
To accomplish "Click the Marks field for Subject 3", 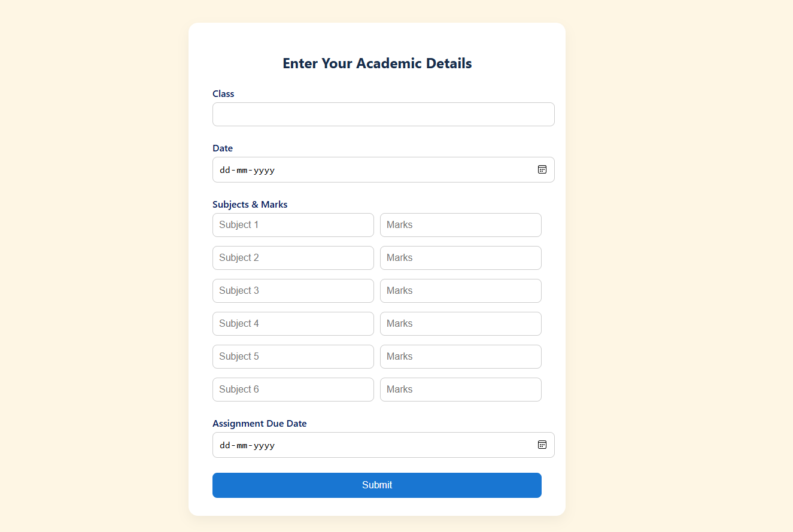I will coord(460,290).
